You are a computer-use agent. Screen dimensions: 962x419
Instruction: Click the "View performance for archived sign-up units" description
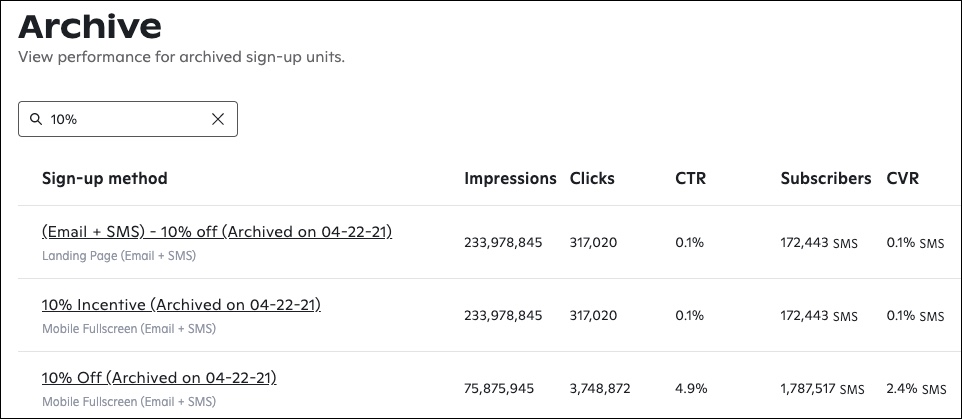click(181, 57)
